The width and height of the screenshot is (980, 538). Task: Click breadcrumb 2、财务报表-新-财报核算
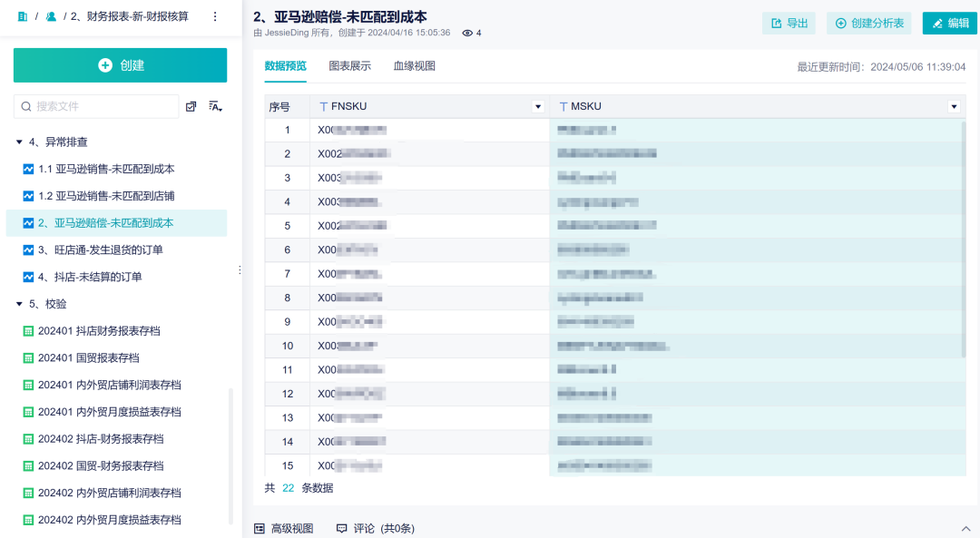click(130, 16)
